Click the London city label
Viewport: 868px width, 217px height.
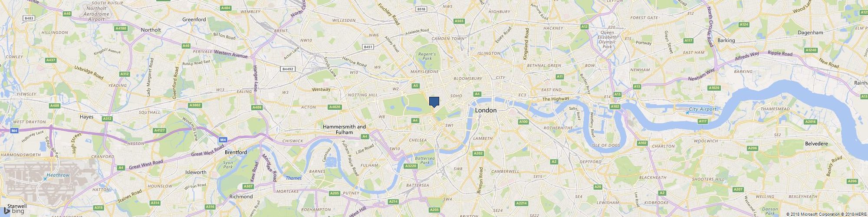[x=486, y=110]
